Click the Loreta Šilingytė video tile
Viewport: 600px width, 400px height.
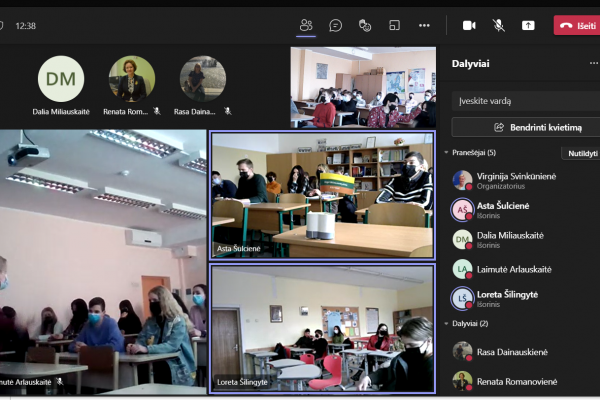pyautogui.click(x=323, y=328)
